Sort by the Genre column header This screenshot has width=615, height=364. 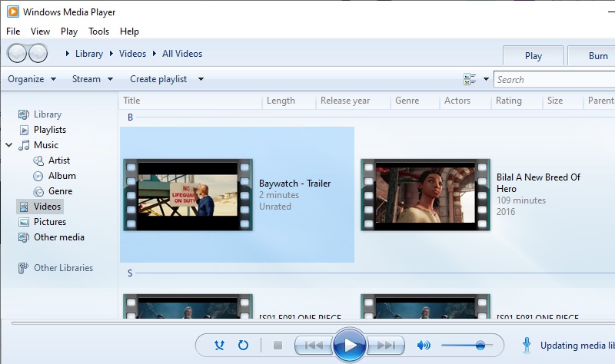415,101
